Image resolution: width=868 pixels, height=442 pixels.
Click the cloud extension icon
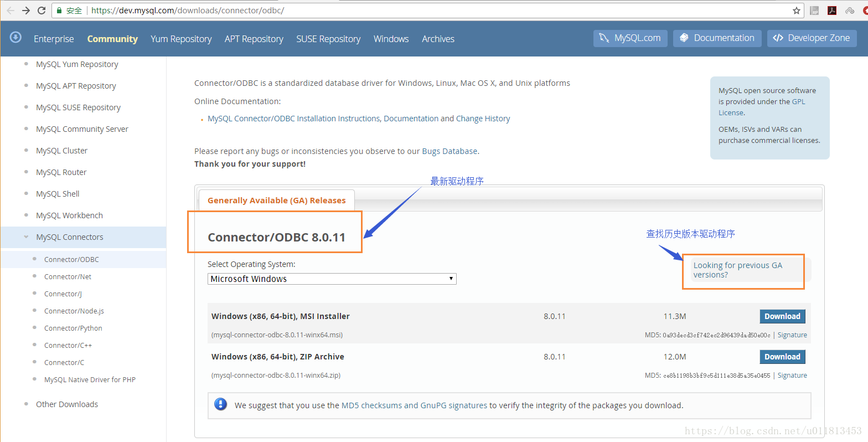pyautogui.click(x=850, y=11)
